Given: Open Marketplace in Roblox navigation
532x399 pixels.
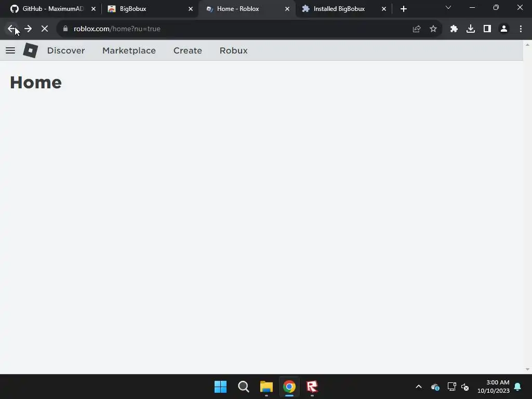Looking at the screenshot, I should coord(129,50).
